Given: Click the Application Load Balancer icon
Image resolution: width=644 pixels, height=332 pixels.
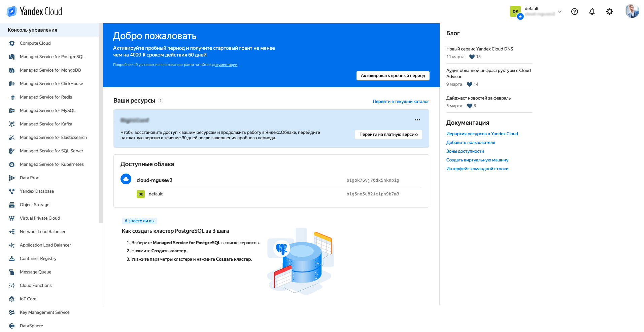Looking at the screenshot, I should pos(12,245).
